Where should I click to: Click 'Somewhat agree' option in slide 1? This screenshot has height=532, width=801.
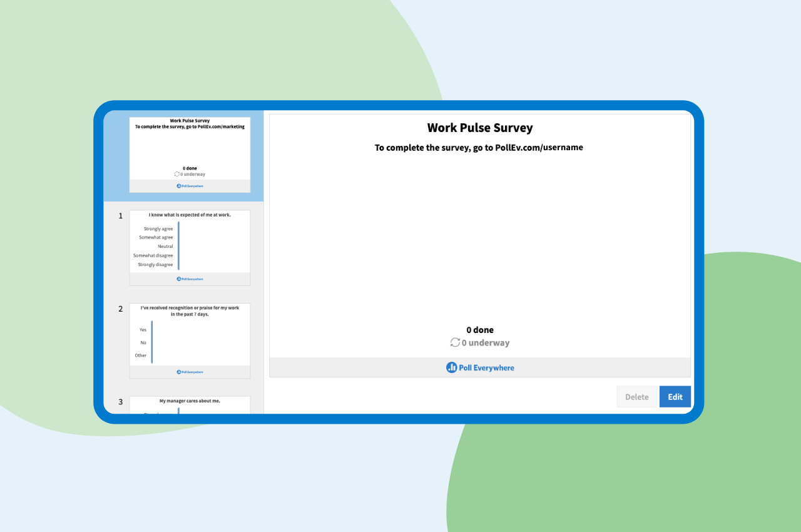pyautogui.click(x=156, y=238)
